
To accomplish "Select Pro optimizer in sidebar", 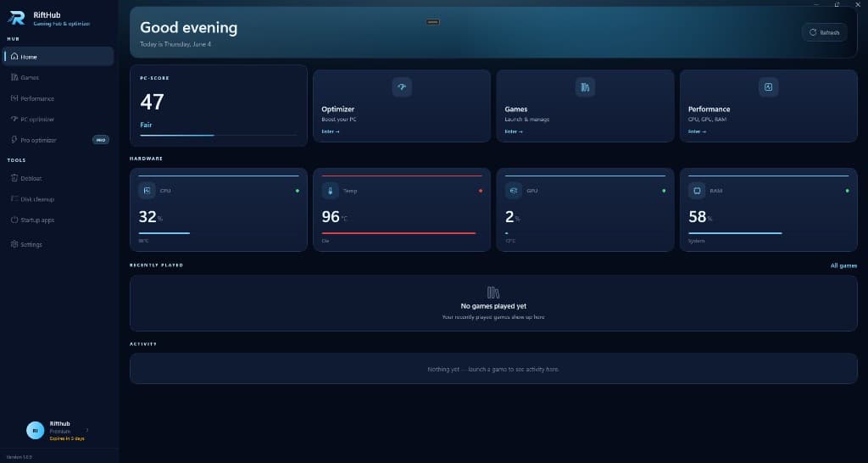I will click(x=58, y=140).
